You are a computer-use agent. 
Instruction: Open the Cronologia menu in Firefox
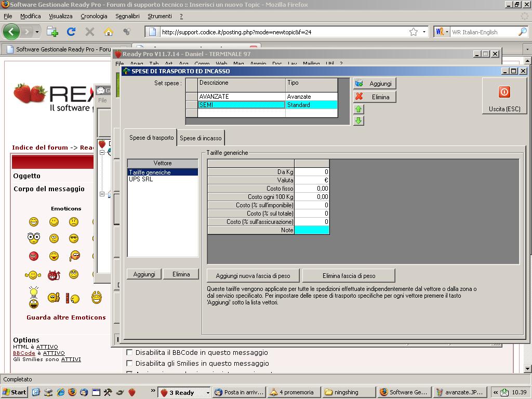click(94, 16)
